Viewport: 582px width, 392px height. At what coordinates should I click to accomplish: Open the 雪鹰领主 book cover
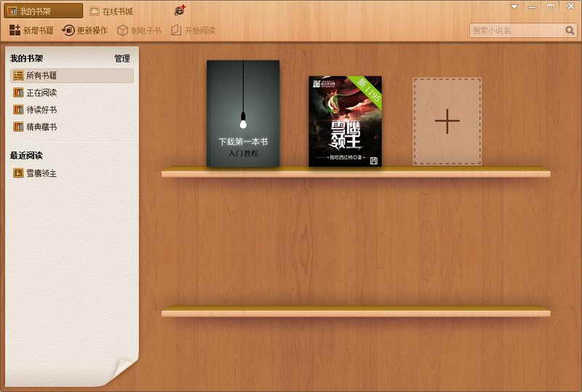[345, 121]
